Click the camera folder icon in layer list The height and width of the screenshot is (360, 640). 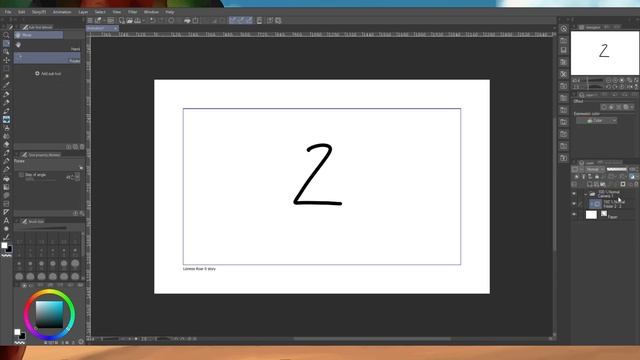pyautogui.click(x=592, y=194)
